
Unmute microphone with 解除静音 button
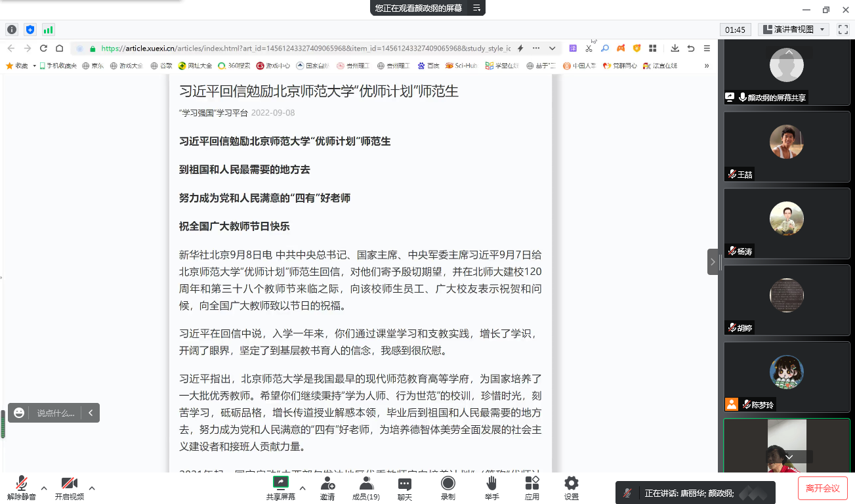pyautogui.click(x=22, y=488)
